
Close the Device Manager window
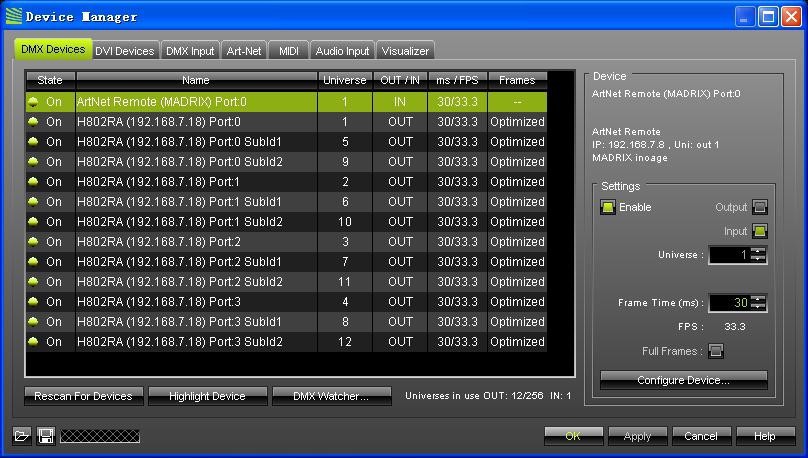[791, 16]
